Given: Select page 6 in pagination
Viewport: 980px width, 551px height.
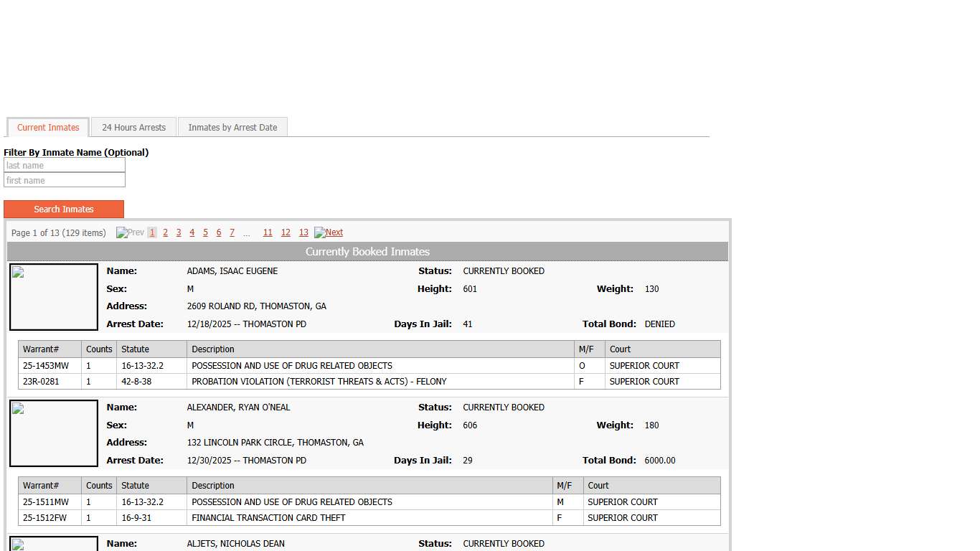Looking at the screenshot, I should (x=219, y=232).
